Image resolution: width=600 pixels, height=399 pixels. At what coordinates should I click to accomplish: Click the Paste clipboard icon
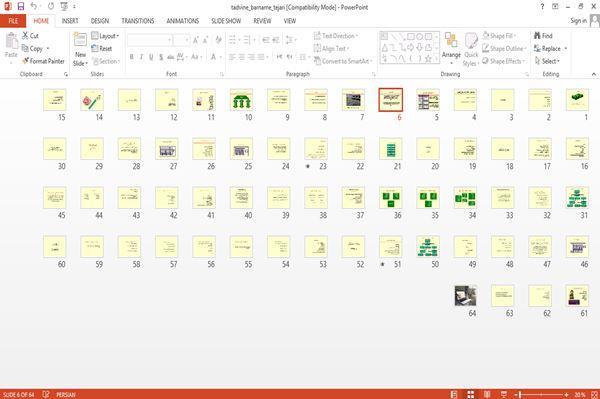11,41
